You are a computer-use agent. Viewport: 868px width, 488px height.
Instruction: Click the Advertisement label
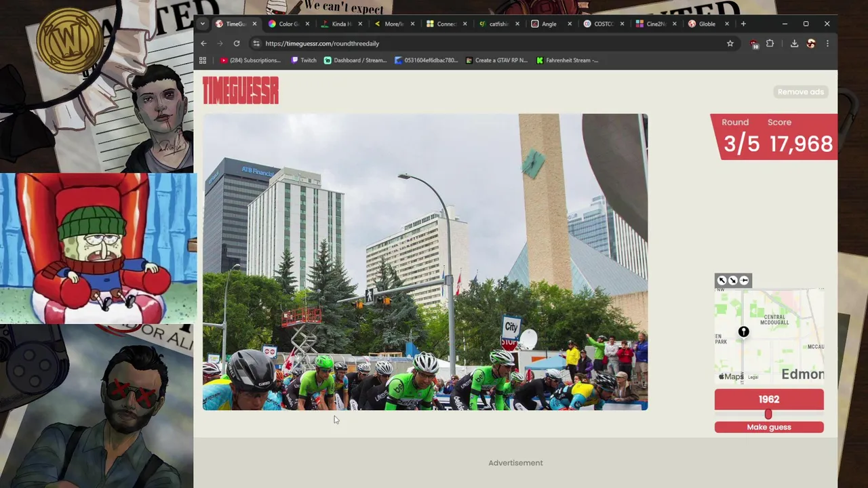[x=515, y=463]
